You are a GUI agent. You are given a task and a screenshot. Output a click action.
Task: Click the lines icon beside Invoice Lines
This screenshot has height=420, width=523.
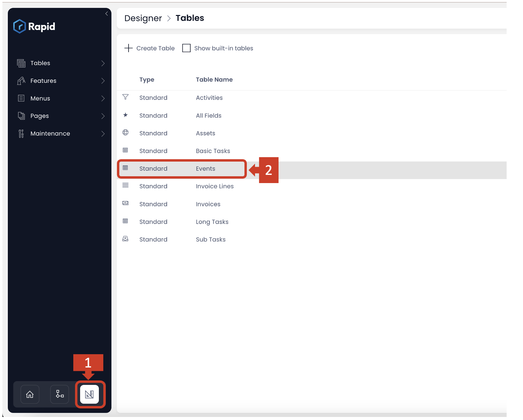pyautogui.click(x=125, y=185)
